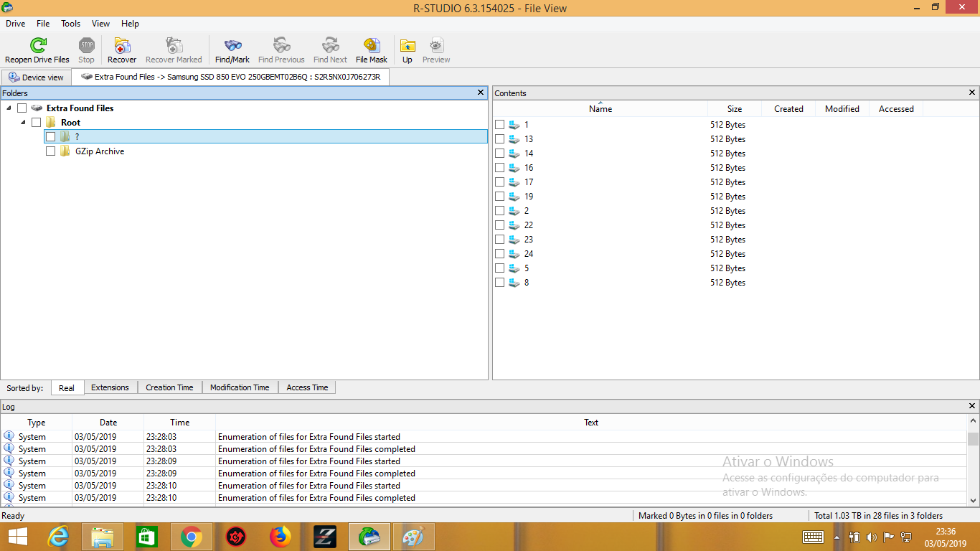
Task: Open Google Chrome from the taskbar
Action: 192,537
